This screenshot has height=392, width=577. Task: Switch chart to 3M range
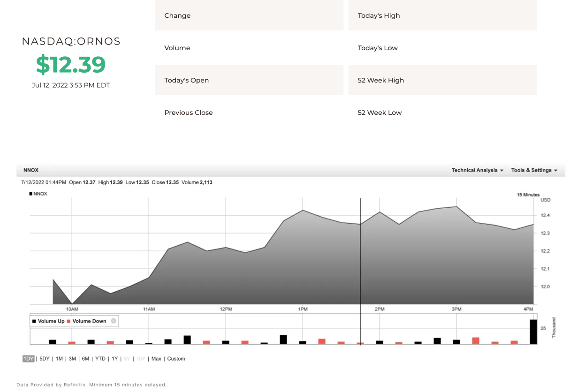[x=72, y=359]
